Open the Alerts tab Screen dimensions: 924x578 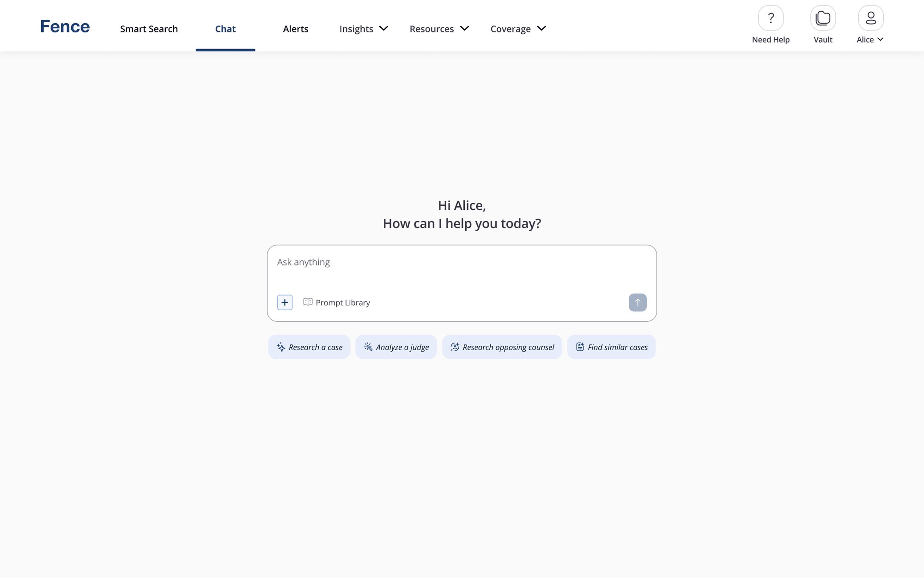click(x=296, y=29)
